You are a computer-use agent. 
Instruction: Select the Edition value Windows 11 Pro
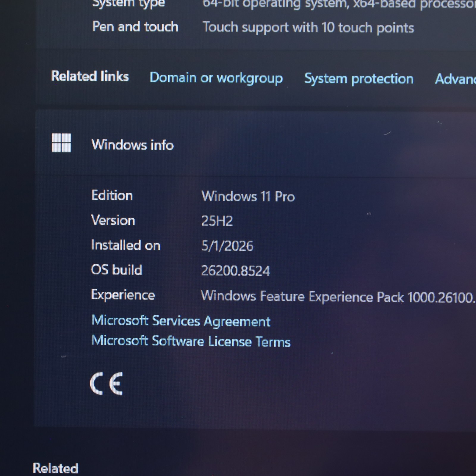click(x=248, y=196)
